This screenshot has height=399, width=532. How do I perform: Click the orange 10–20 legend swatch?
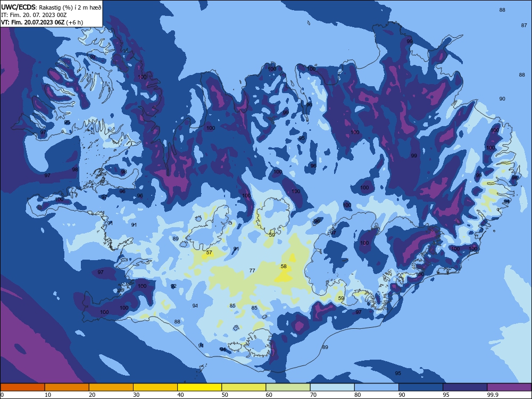coord(67,387)
